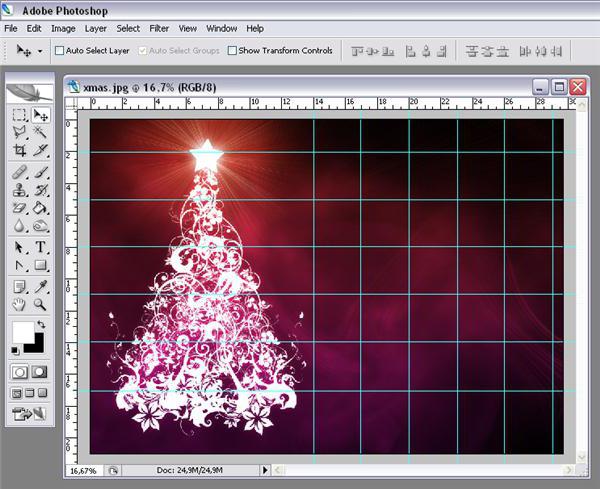
Task: Distribute top edges in options bar
Action: pos(472,51)
